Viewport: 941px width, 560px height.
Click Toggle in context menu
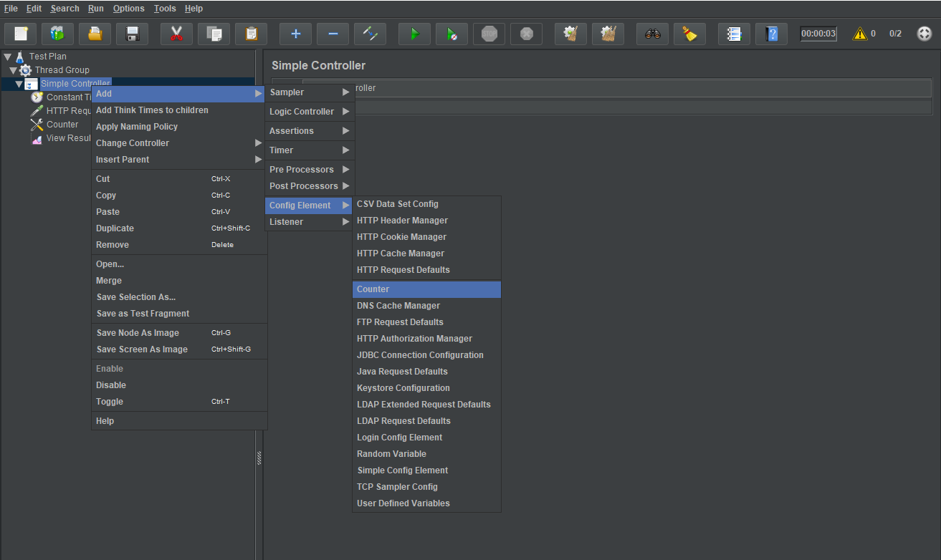coord(179,402)
